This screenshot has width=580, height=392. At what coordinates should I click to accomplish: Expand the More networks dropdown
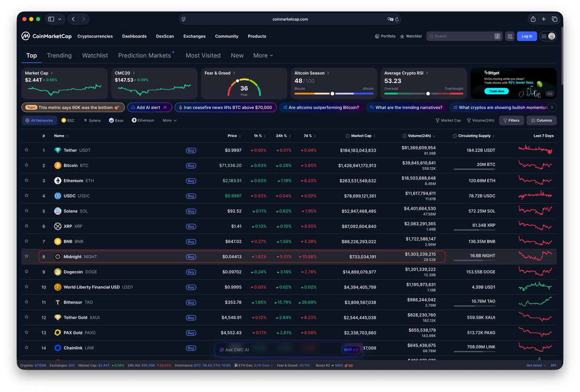169,121
